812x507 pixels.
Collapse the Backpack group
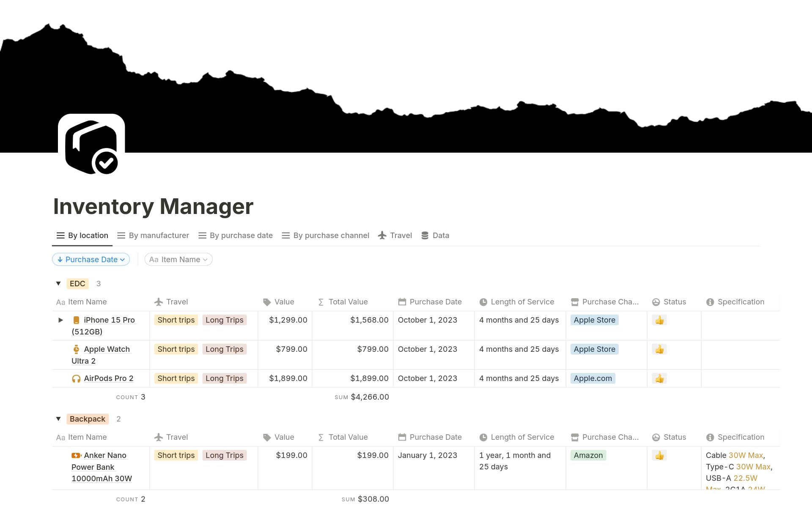(58, 419)
